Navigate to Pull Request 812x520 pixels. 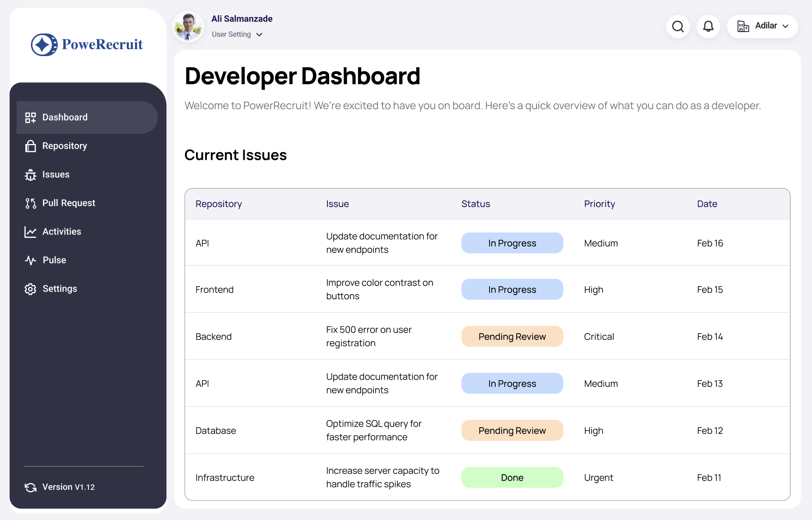point(69,203)
